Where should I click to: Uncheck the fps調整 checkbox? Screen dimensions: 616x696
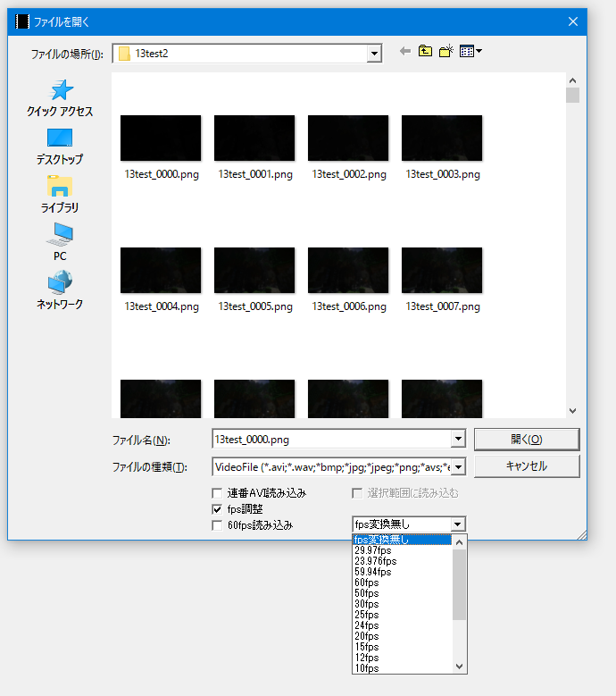[x=217, y=509]
